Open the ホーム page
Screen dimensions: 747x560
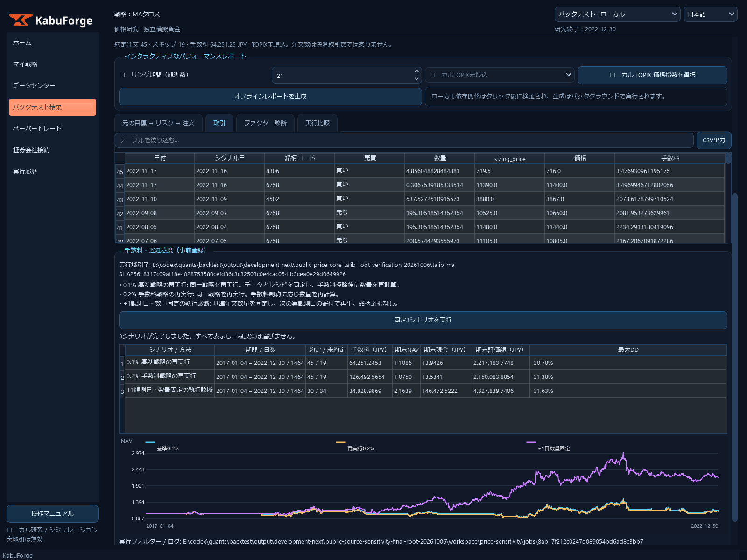point(52,42)
